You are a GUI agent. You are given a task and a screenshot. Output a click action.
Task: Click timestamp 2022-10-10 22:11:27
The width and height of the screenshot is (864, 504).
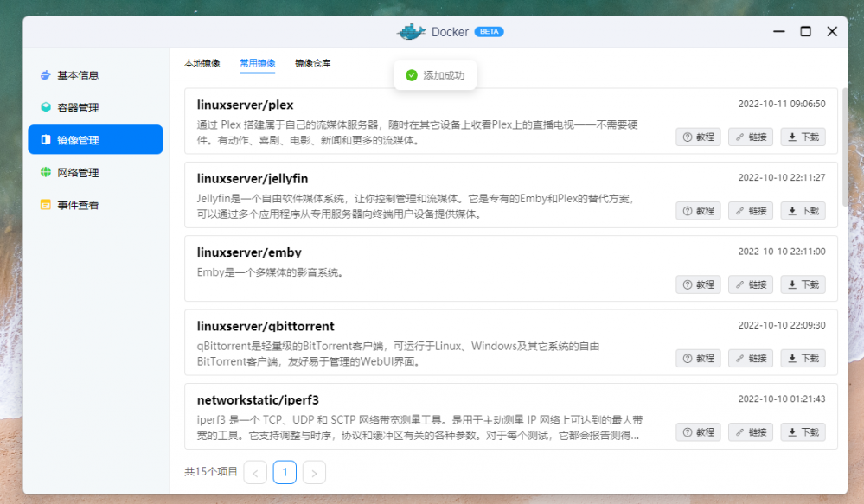coord(782,178)
